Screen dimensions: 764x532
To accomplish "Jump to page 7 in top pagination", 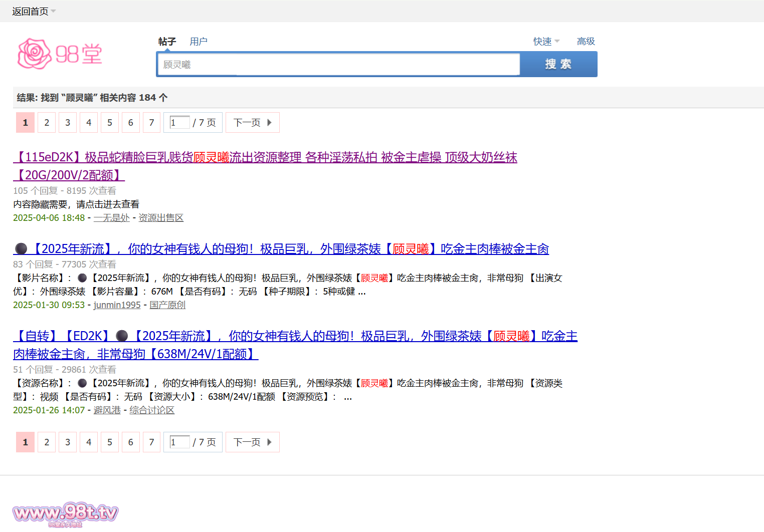I will pyautogui.click(x=151, y=123).
